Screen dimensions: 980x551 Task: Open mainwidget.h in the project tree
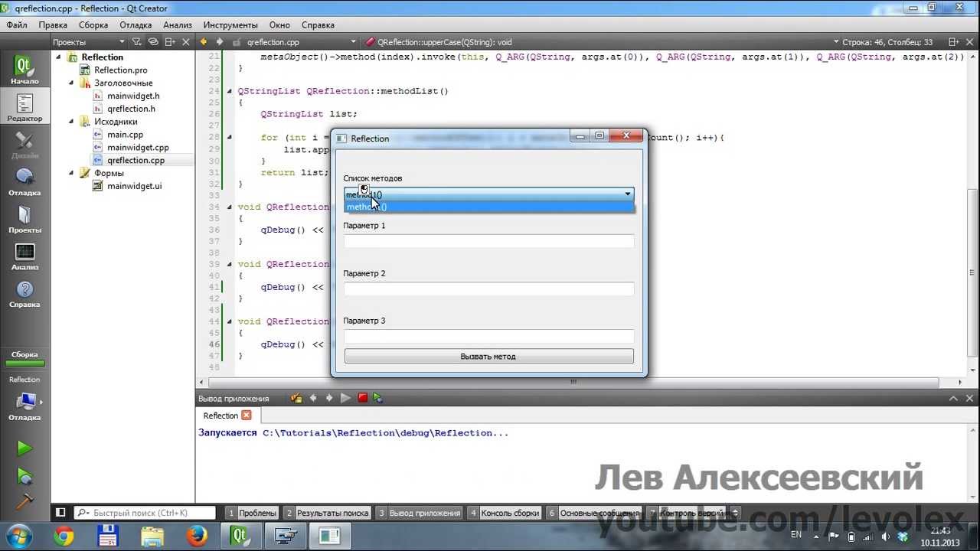pyautogui.click(x=133, y=96)
